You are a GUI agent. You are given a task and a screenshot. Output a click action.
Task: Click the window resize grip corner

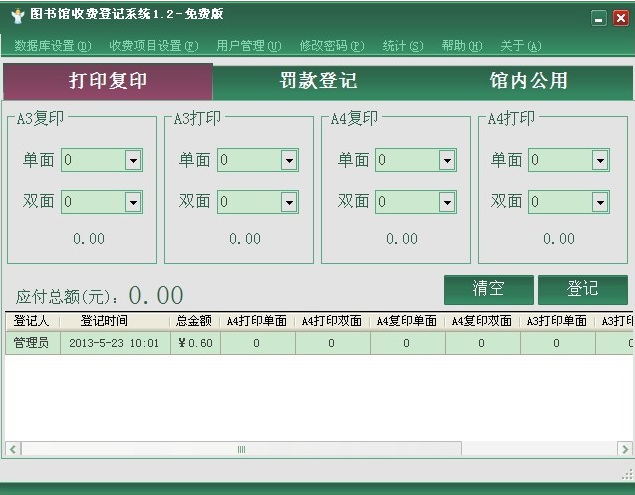tap(627, 475)
